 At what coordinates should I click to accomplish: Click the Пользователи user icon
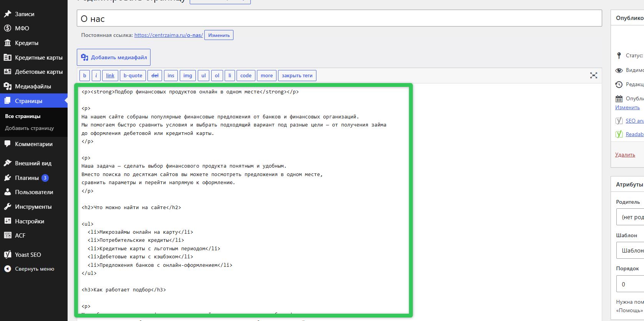7,192
